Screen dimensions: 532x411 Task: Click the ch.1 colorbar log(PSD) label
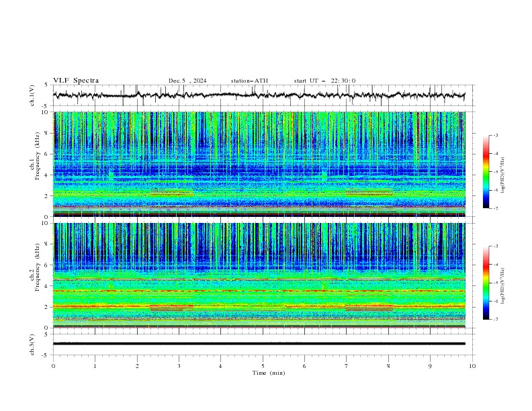tap(502, 175)
